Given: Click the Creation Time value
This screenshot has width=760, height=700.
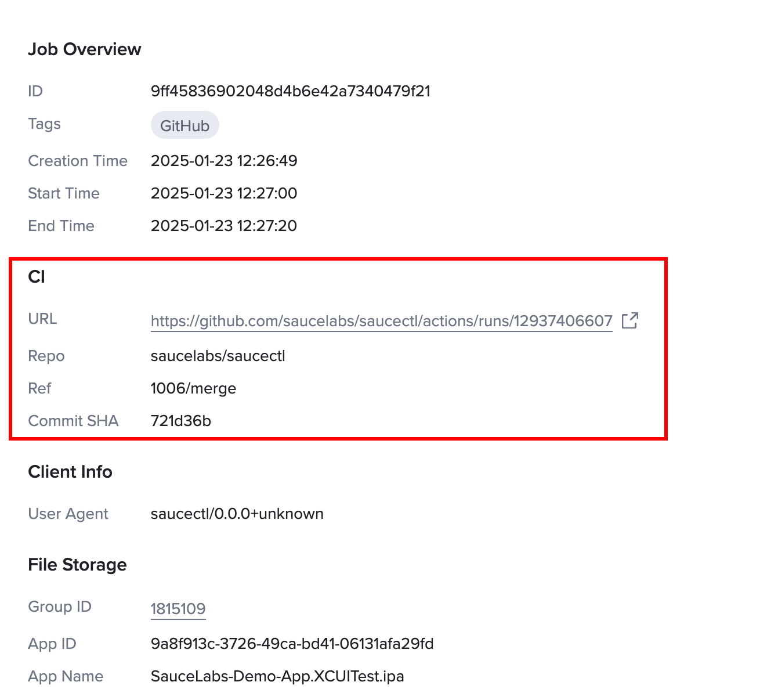Looking at the screenshot, I should [x=224, y=161].
